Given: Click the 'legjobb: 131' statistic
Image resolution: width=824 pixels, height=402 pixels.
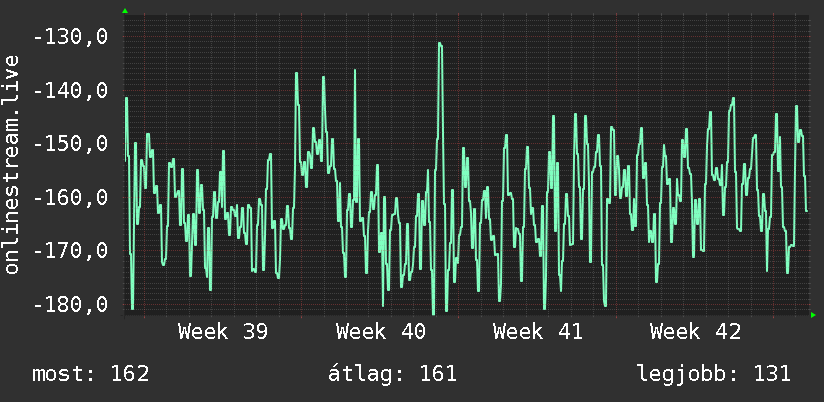Looking at the screenshot, I should point(714,374).
